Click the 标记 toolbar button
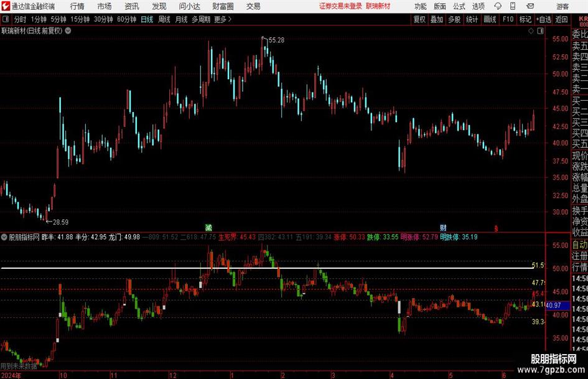588x379 pixels. click(525, 19)
